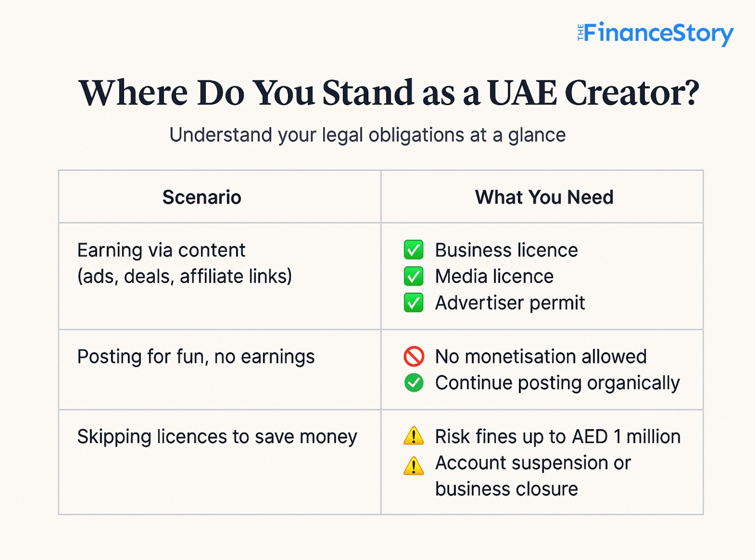Click the subtitle about legal obligations
755x560 pixels.
367,135
